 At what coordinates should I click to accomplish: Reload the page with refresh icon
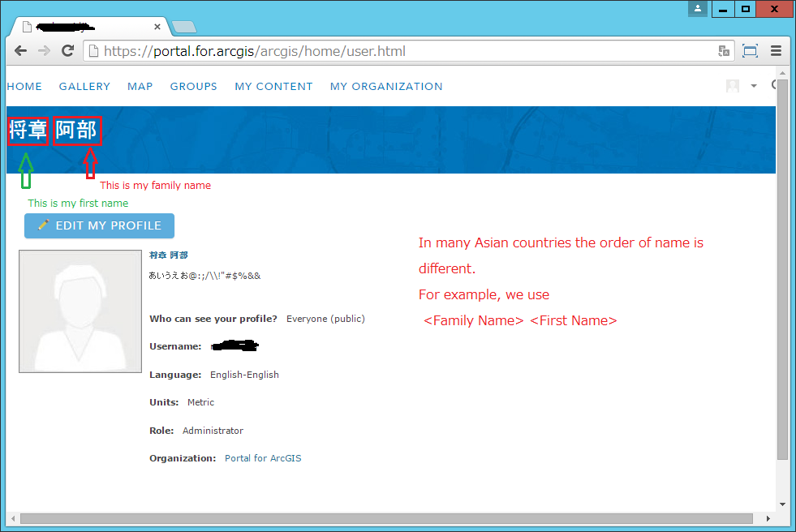[x=67, y=51]
